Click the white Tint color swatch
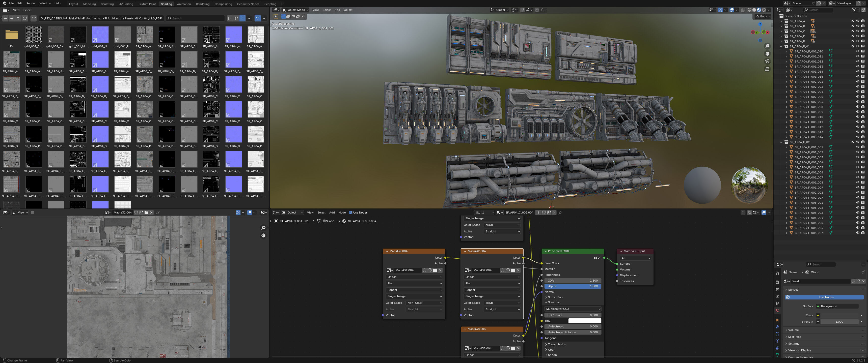The height and width of the screenshot is (363, 868). [x=584, y=321]
